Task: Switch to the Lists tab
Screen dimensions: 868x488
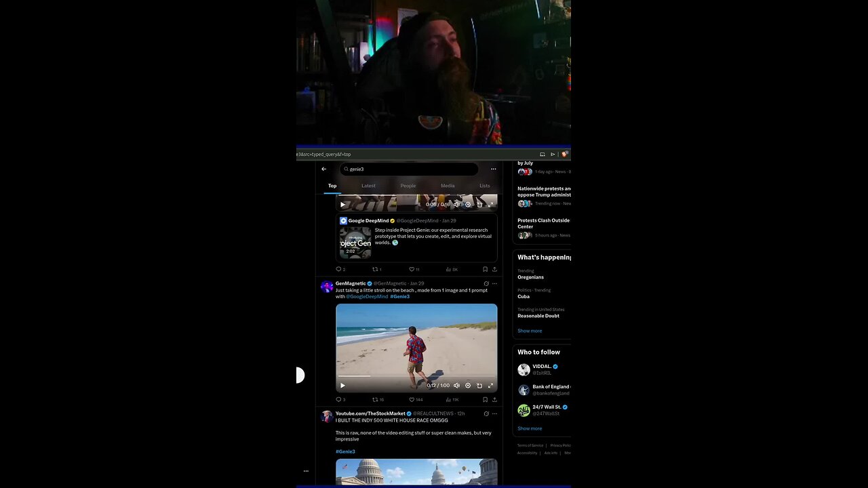Action: tap(485, 186)
